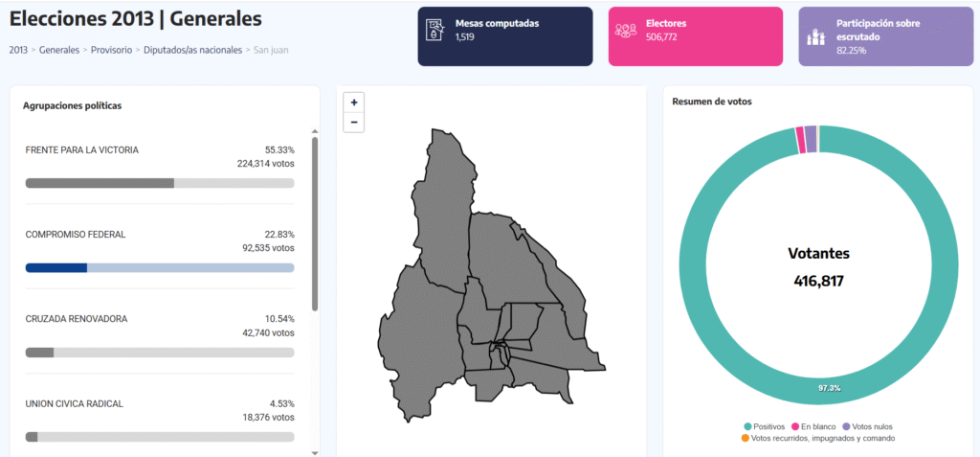Zoom out of the map with minus
Viewport: 980px width, 457px height.
click(x=354, y=122)
